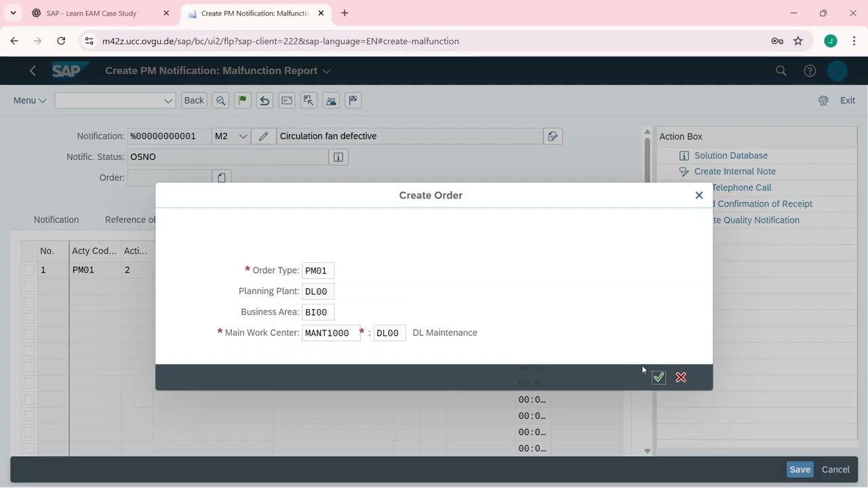Open Chrome tab search dropdown arrow

pyautogui.click(x=13, y=13)
